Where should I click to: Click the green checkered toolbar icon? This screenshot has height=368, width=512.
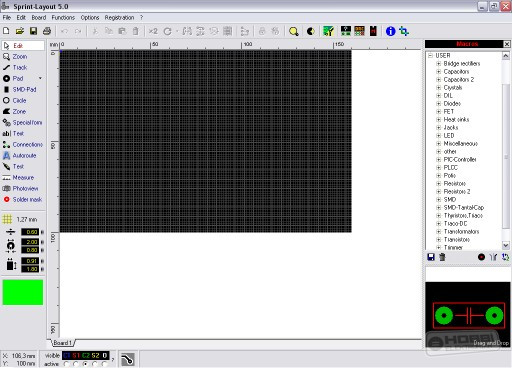328,31
